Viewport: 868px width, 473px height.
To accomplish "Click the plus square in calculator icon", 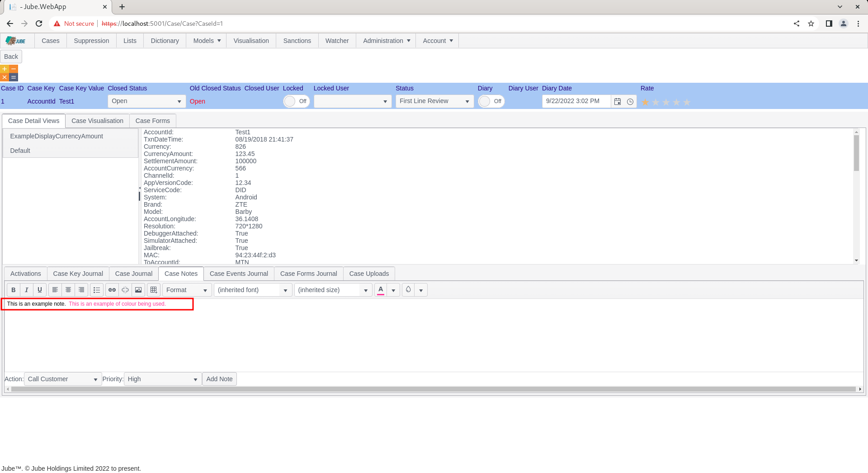I will (5, 69).
